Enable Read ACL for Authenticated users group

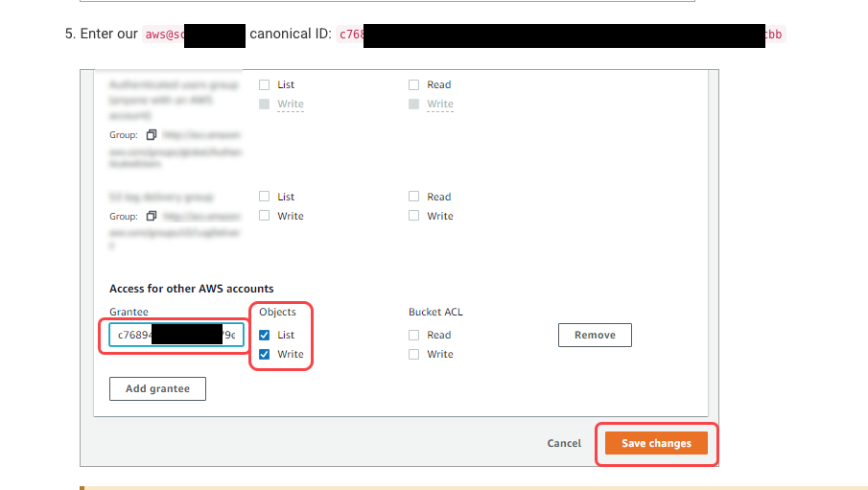[x=413, y=84]
